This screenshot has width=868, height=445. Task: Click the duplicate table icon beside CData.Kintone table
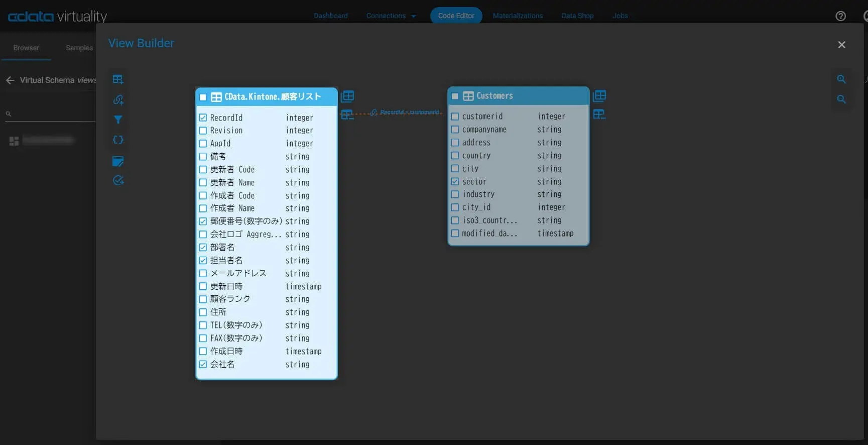coord(347,96)
